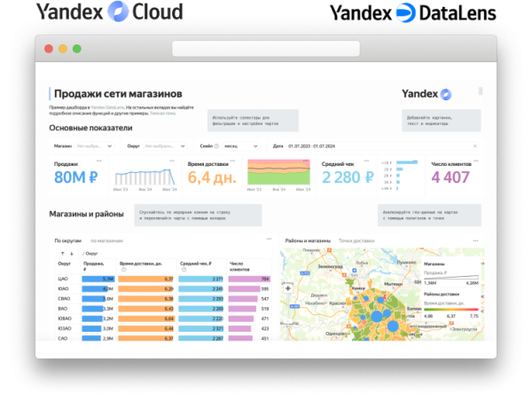Click the up arrow in the table hierarchy bar
The image size is (532, 401).
point(62,254)
